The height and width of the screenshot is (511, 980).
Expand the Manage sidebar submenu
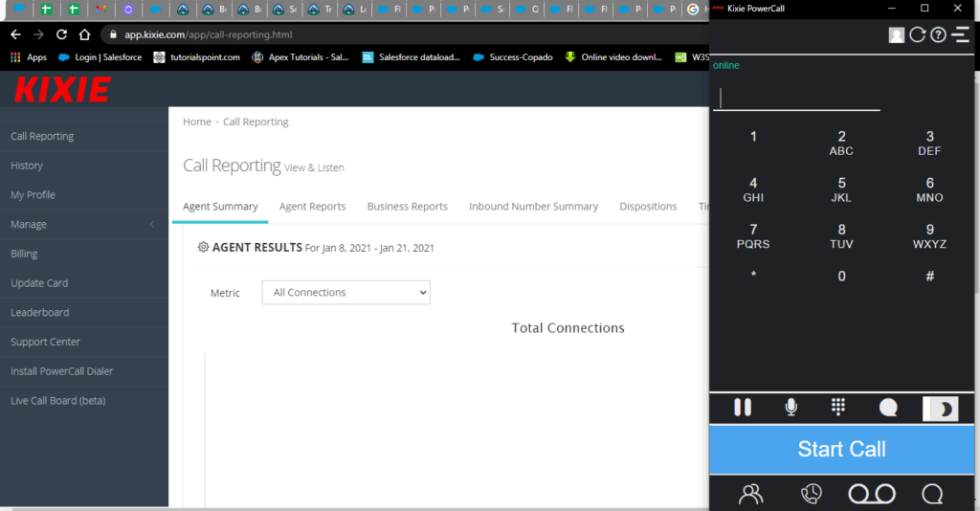[x=84, y=224]
